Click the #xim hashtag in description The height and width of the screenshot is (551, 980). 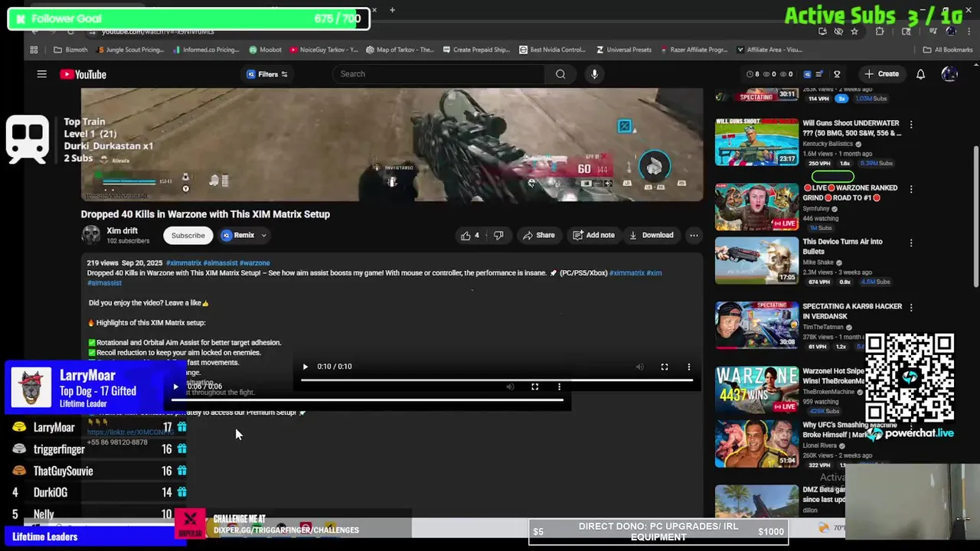[x=654, y=272]
